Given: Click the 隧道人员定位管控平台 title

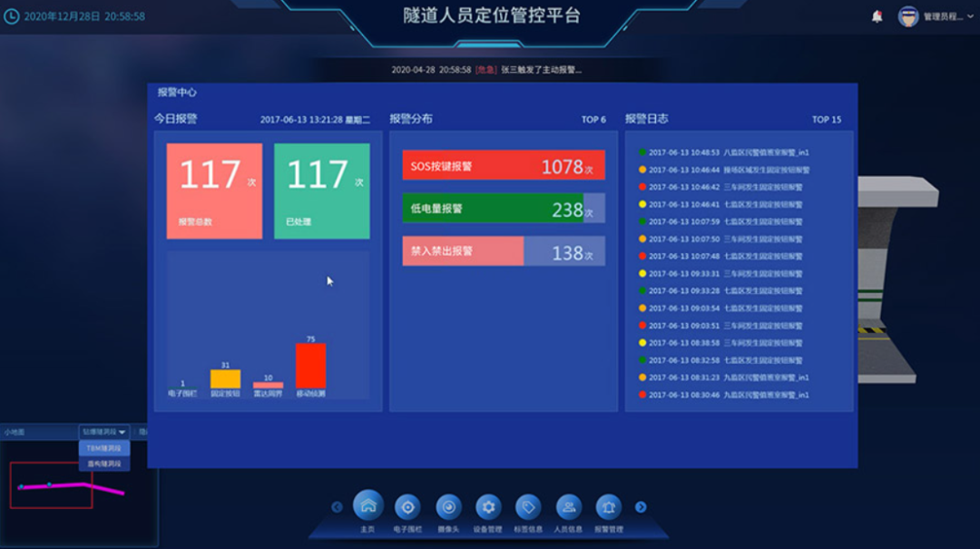Looking at the screenshot, I should 491,15.
